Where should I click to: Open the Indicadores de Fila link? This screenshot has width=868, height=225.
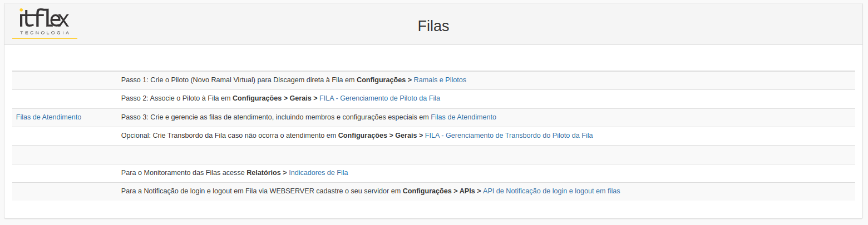point(318,173)
